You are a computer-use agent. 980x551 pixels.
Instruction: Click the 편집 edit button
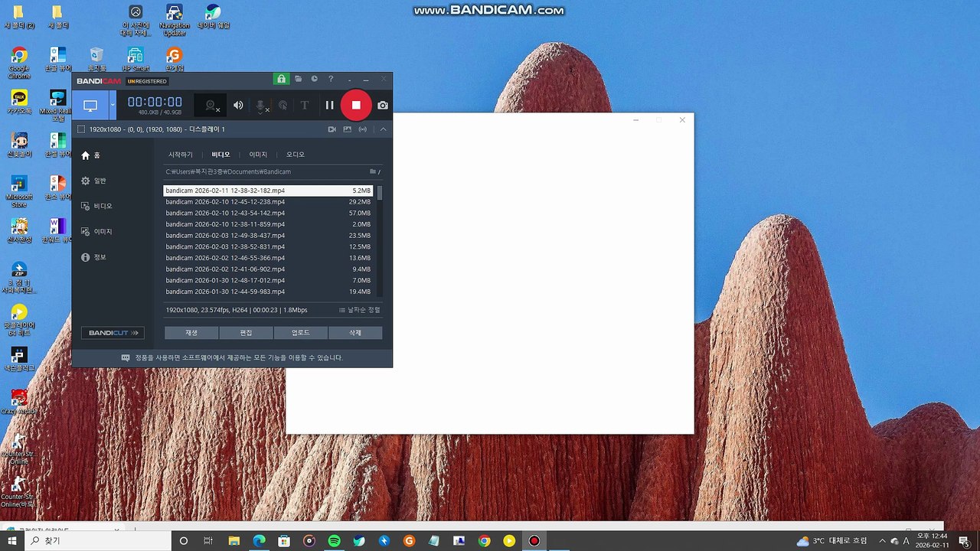click(x=246, y=333)
